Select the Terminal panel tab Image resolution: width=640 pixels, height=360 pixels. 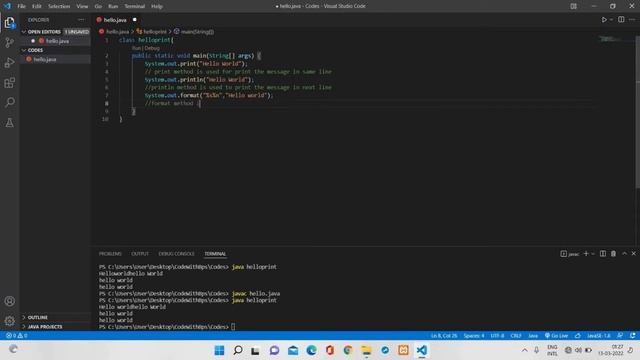215,254
